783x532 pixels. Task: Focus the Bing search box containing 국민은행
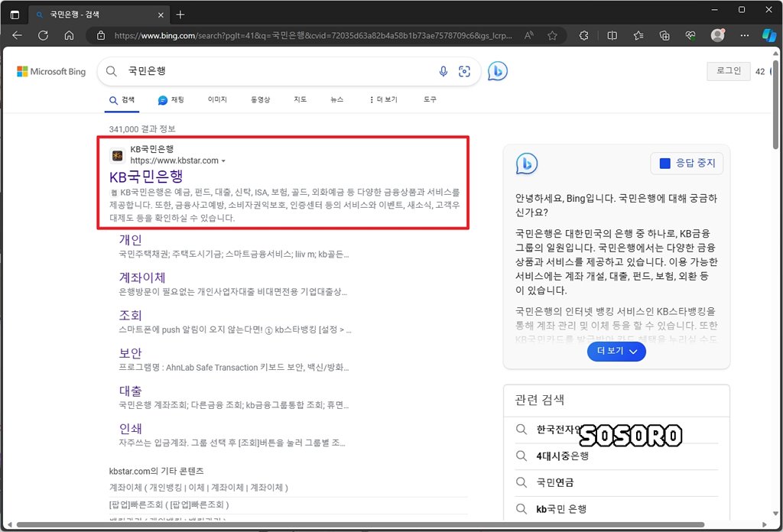(x=288, y=71)
